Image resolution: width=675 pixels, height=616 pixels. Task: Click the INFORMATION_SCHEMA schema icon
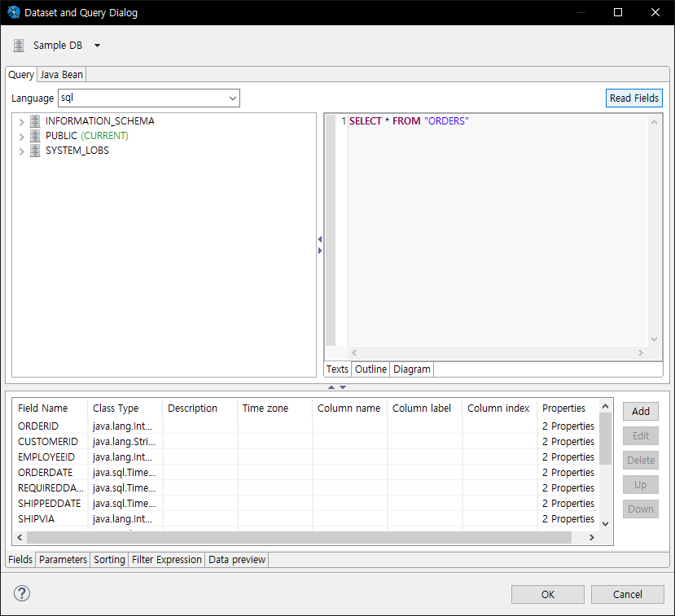pos(35,121)
